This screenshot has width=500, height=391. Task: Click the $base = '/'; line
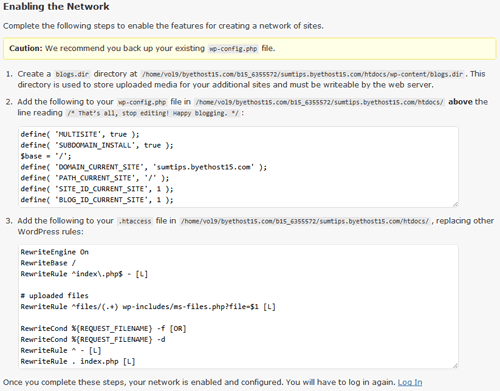tap(46, 156)
